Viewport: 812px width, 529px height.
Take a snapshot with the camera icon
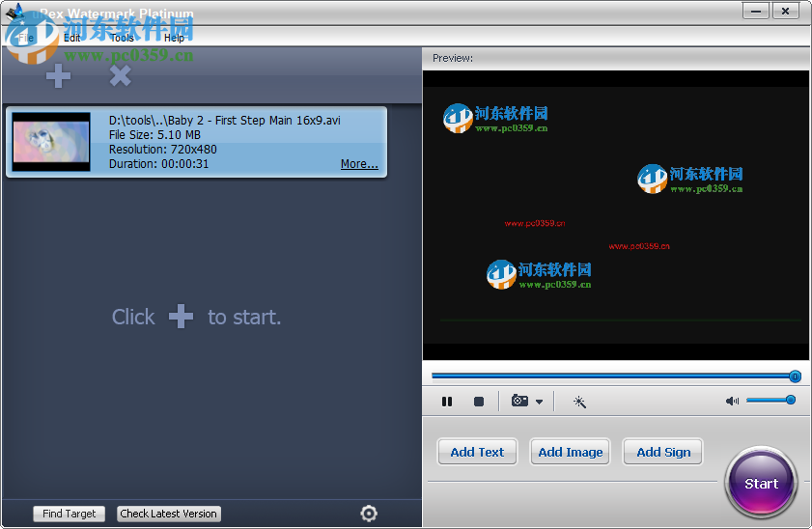(x=519, y=401)
